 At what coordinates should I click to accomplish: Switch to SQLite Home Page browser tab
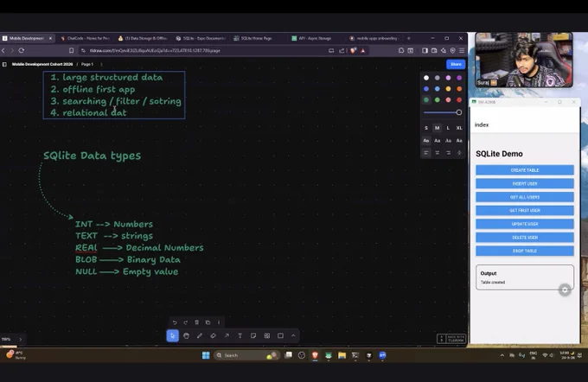(x=257, y=38)
